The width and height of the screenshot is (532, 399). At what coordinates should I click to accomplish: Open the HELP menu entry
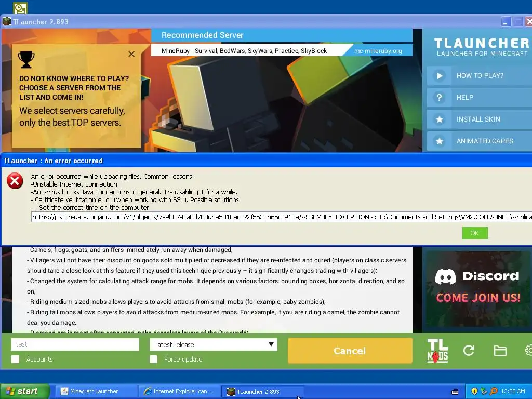[x=480, y=97]
